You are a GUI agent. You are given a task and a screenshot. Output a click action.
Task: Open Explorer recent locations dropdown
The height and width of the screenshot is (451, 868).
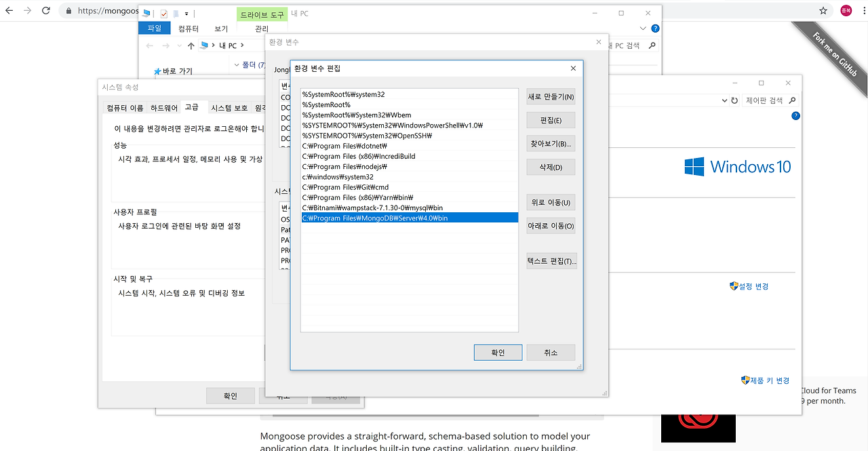(x=180, y=46)
